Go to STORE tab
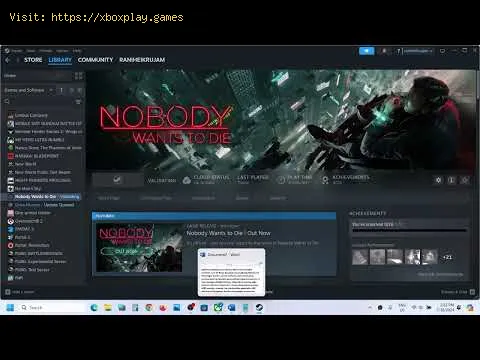 33,60
